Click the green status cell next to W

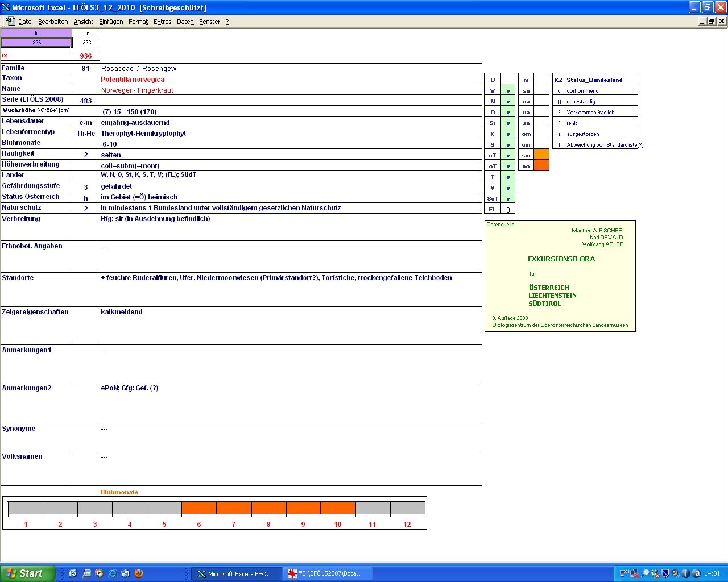pyautogui.click(x=508, y=90)
